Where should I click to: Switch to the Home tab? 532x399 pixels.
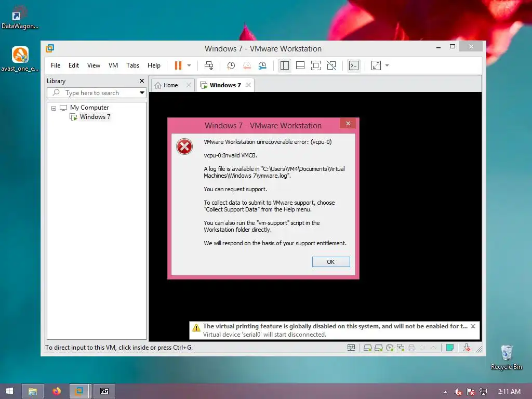coord(170,85)
